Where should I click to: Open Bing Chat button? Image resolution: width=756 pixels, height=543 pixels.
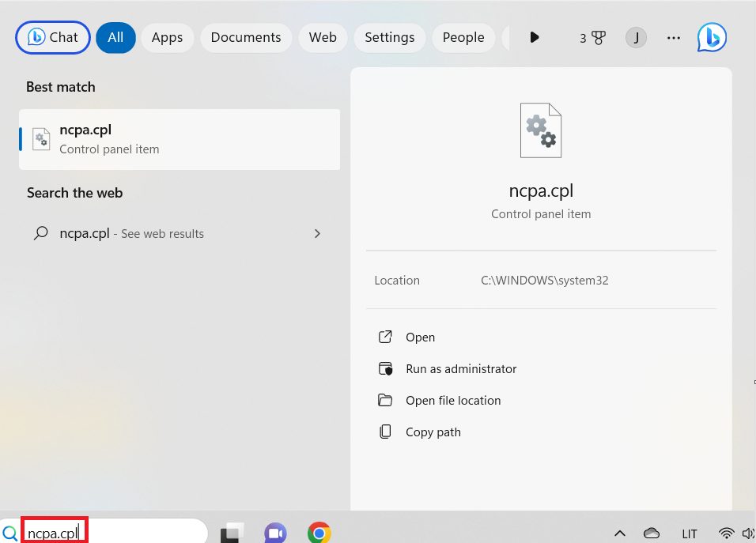pyautogui.click(x=52, y=37)
